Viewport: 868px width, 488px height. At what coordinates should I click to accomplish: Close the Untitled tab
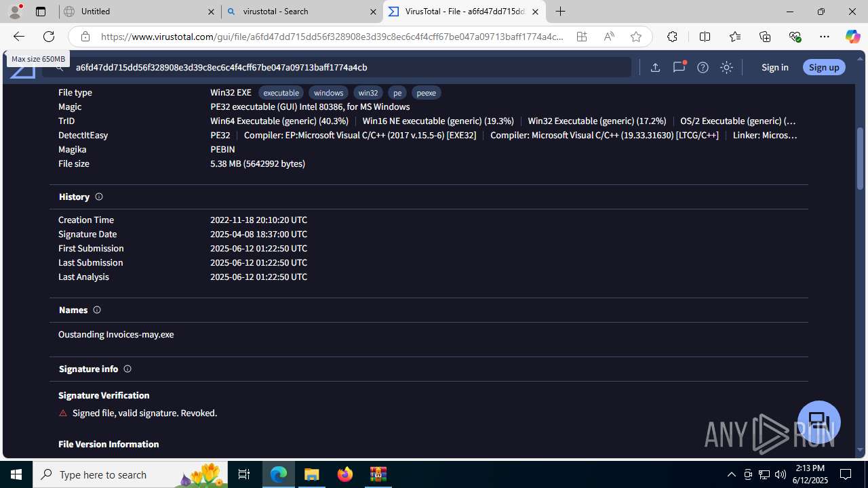(211, 12)
